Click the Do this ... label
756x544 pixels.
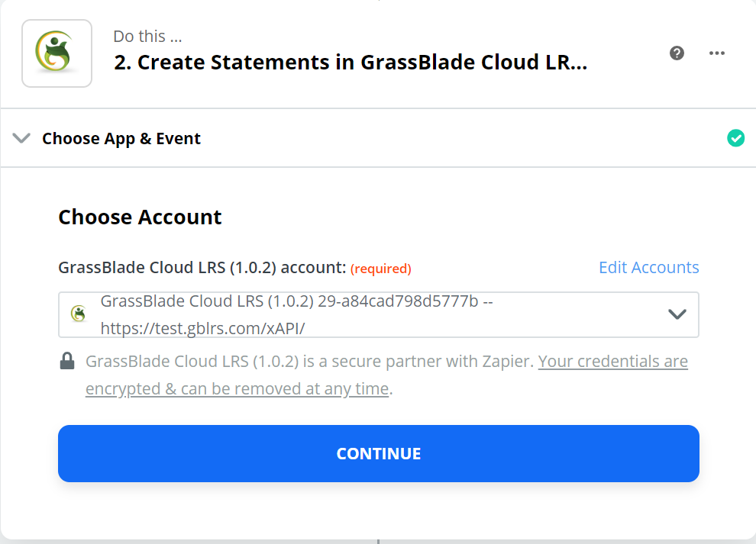click(x=147, y=36)
